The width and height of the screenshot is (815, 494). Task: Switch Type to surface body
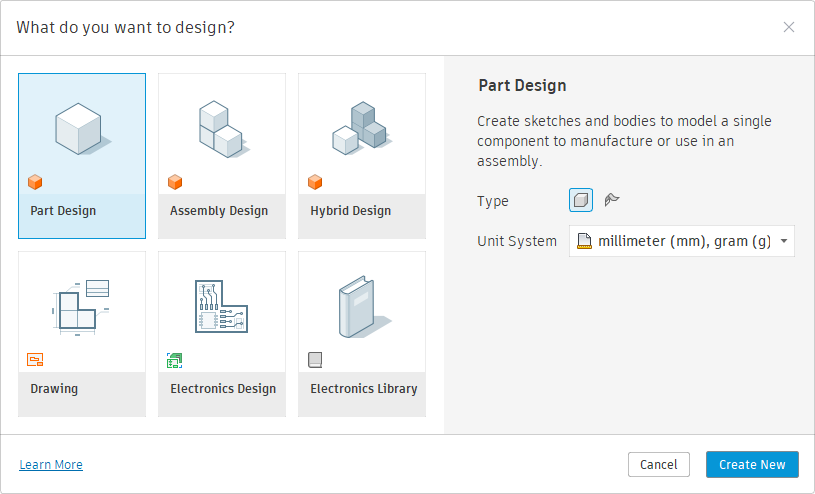coord(612,200)
